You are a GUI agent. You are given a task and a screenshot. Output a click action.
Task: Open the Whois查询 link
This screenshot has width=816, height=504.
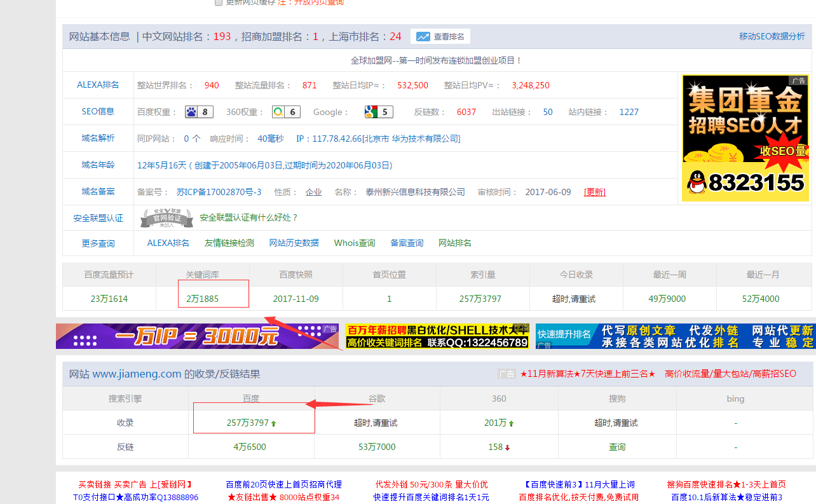[354, 243]
